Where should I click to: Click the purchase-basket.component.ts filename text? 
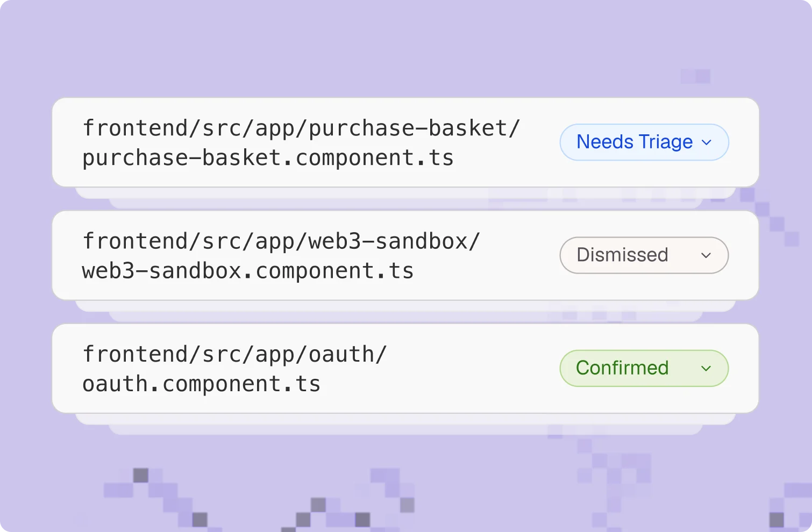[268, 158]
